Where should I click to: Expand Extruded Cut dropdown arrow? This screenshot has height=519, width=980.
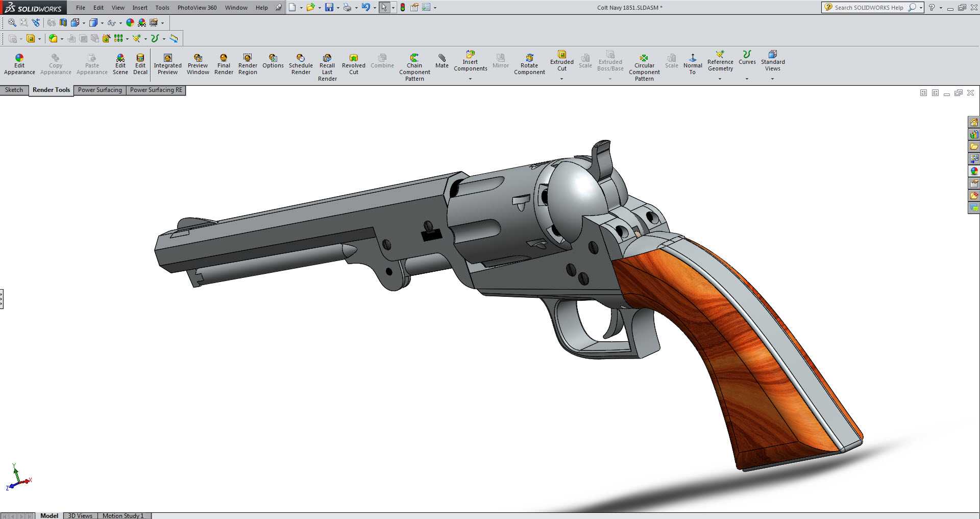[561, 79]
